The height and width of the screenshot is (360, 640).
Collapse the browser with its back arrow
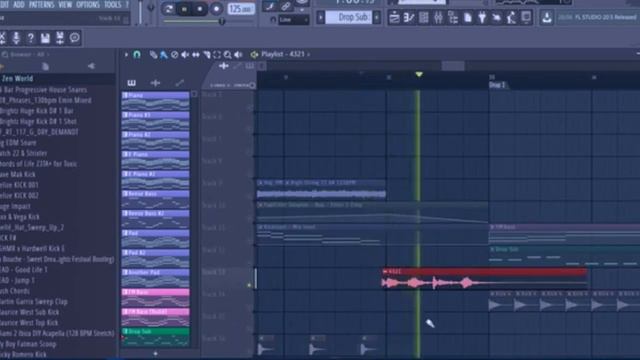click(x=91, y=66)
